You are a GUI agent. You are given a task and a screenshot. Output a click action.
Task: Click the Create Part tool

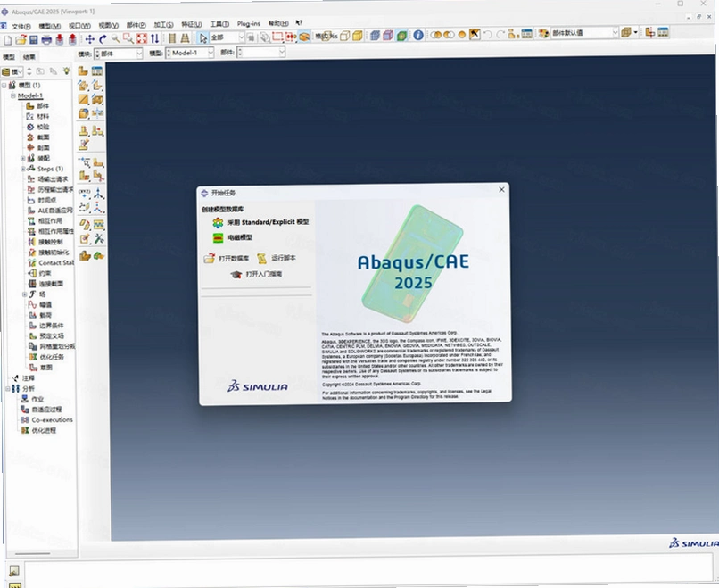pyautogui.click(x=83, y=70)
